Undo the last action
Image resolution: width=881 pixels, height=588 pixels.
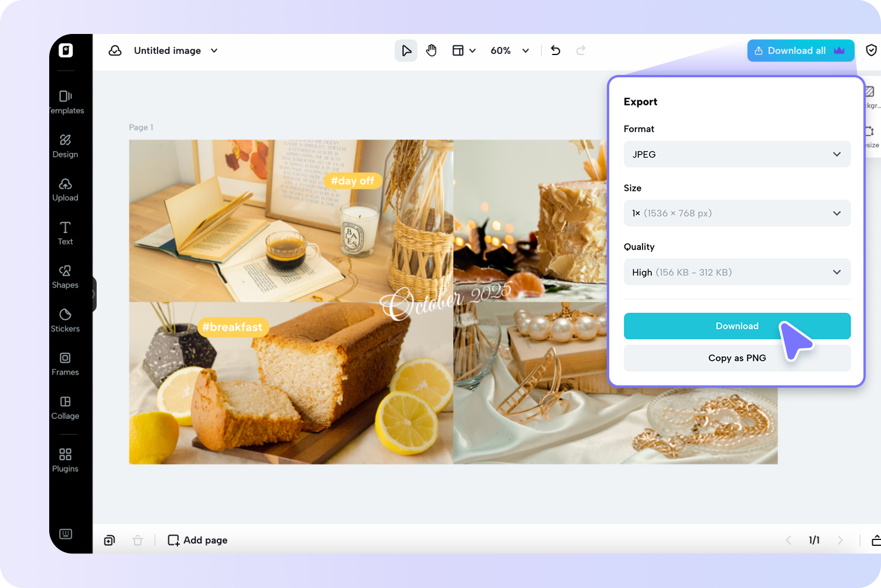coord(556,51)
